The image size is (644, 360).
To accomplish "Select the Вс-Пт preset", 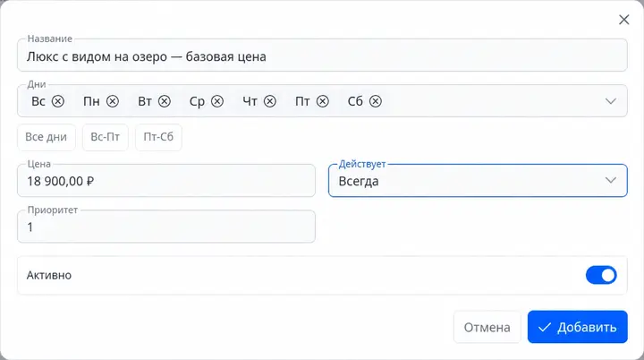I will pos(106,137).
